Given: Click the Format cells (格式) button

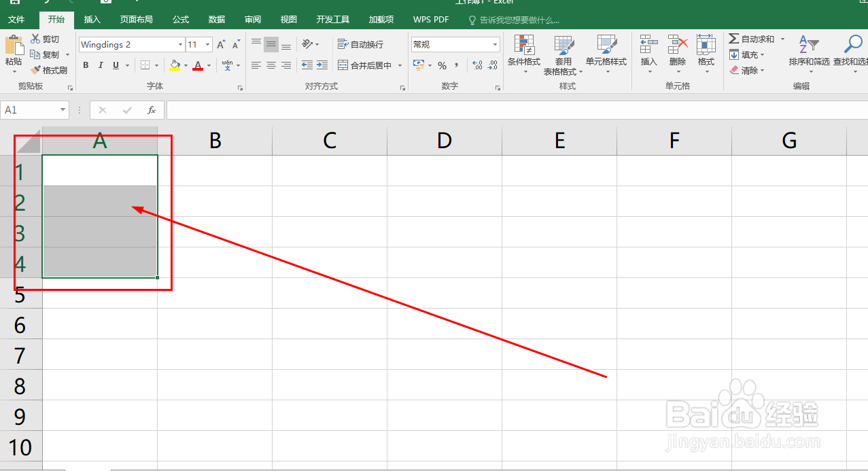Looking at the screenshot, I should pyautogui.click(x=706, y=54).
